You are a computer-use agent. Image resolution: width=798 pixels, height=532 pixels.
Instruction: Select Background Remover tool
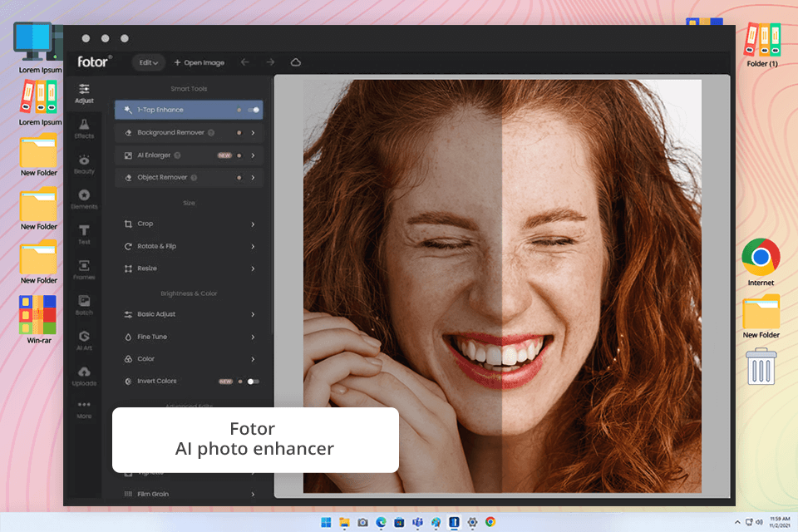click(x=189, y=133)
